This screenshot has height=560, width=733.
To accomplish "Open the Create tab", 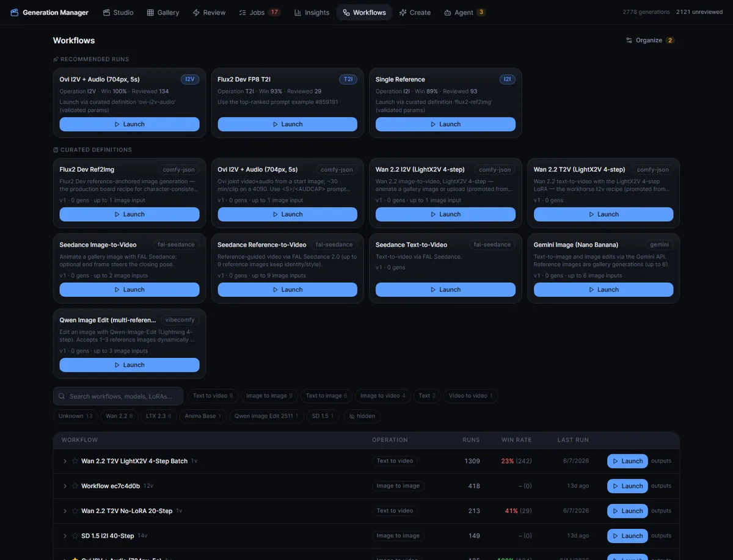I will tap(415, 12).
